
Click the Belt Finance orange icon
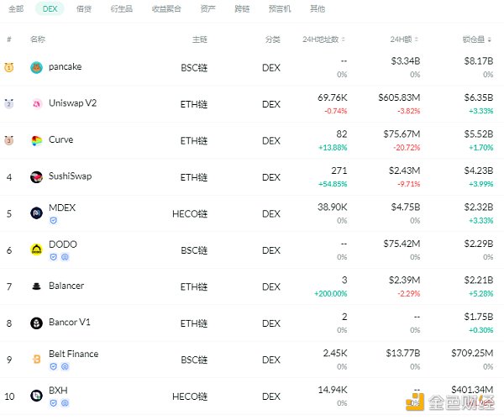[x=36, y=360]
